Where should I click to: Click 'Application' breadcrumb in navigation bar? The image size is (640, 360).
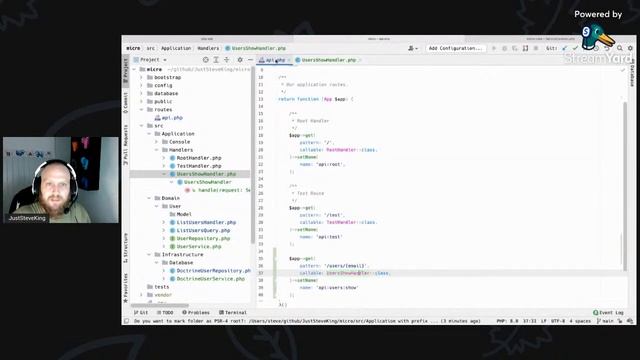176,48
